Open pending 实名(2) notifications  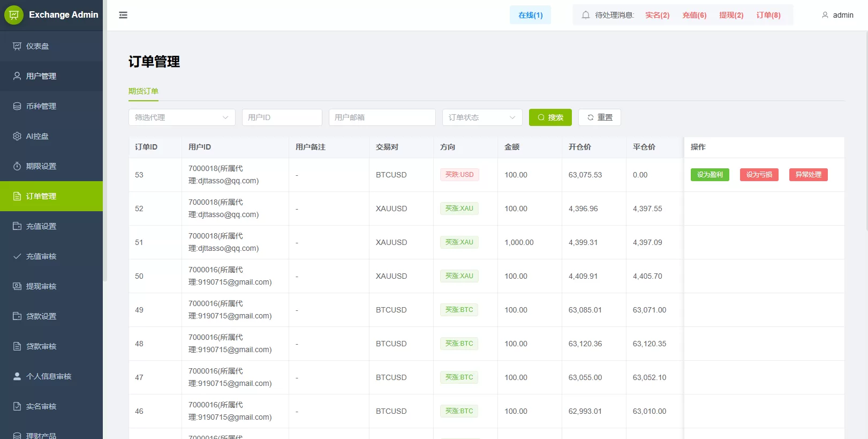658,15
